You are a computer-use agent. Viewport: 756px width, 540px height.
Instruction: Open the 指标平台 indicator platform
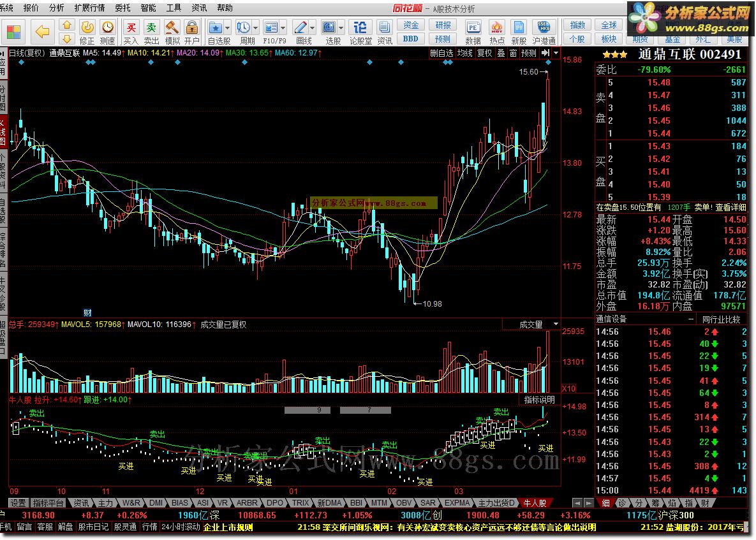click(48, 503)
